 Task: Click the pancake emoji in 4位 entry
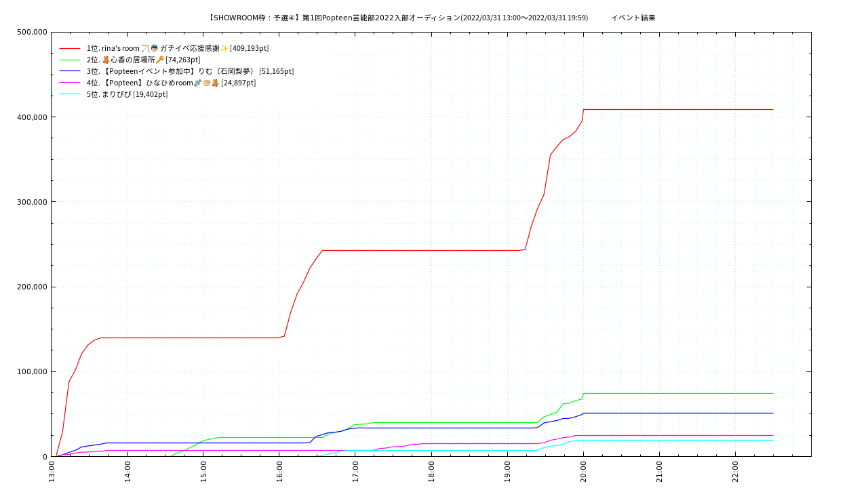pos(207,83)
